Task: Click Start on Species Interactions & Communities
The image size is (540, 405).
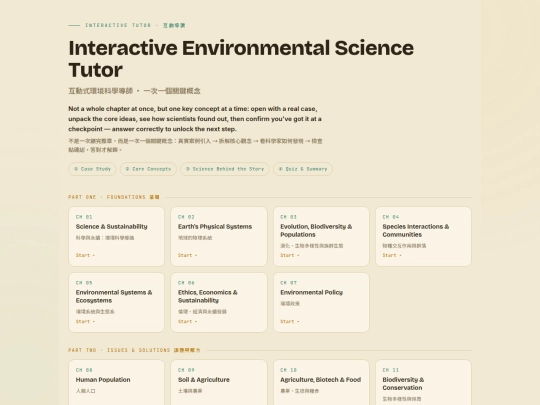Action: click(x=392, y=255)
